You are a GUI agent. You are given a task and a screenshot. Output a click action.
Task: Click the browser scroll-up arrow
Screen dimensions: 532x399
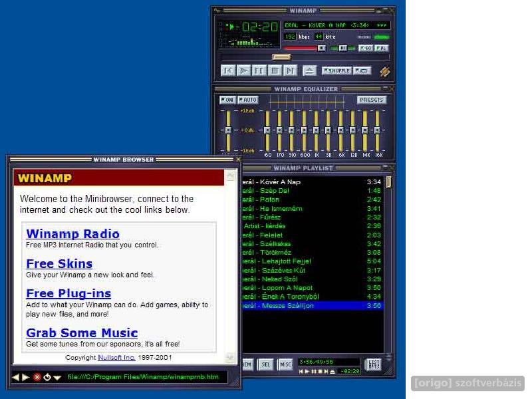[230, 176]
